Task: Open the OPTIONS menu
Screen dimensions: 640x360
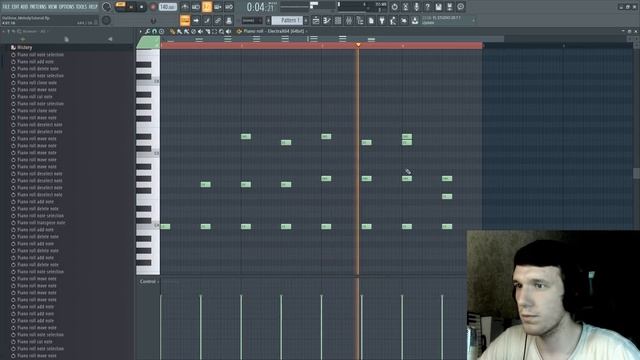Action: [67, 7]
